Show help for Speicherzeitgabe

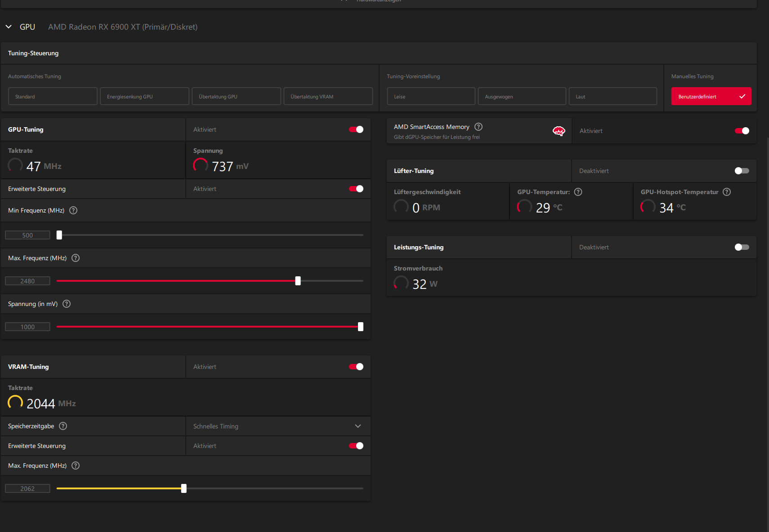pos(63,426)
